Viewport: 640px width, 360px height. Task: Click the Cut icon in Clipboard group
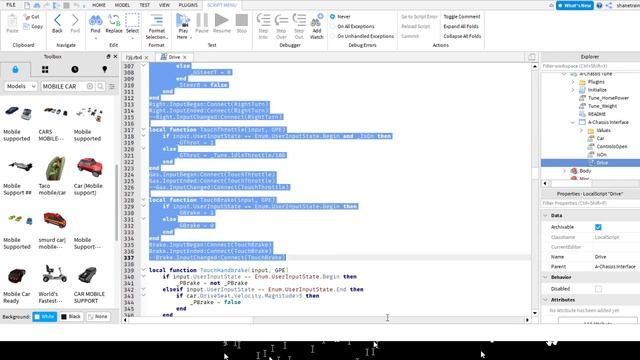pos(27,17)
